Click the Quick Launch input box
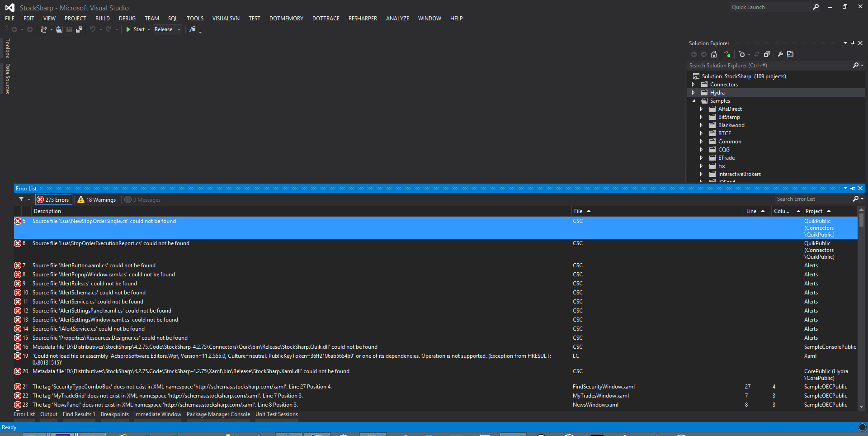This screenshot has height=436, width=868. pos(770,7)
